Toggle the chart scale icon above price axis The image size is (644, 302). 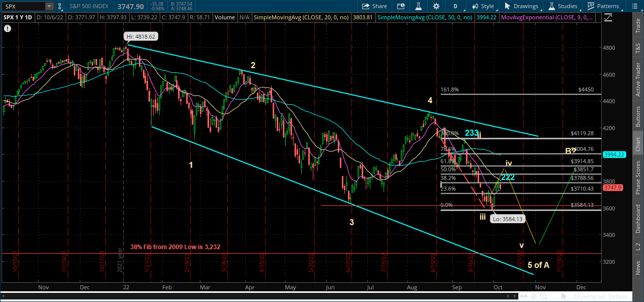pyautogui.click(x=608, y=17)
